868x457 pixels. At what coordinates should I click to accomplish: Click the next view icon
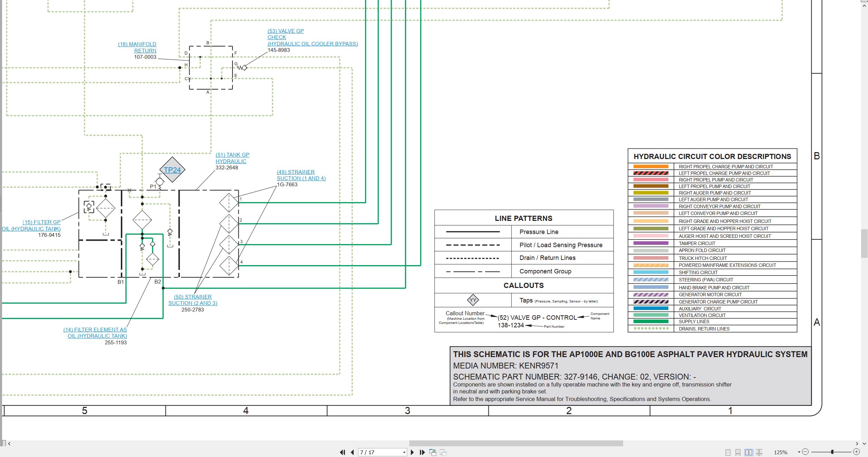pyautogui.click(x=443, y=452)
